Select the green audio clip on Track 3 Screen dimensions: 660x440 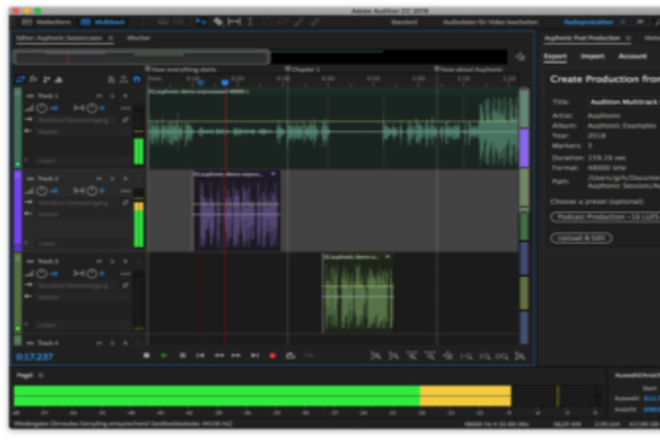(358, 293)
